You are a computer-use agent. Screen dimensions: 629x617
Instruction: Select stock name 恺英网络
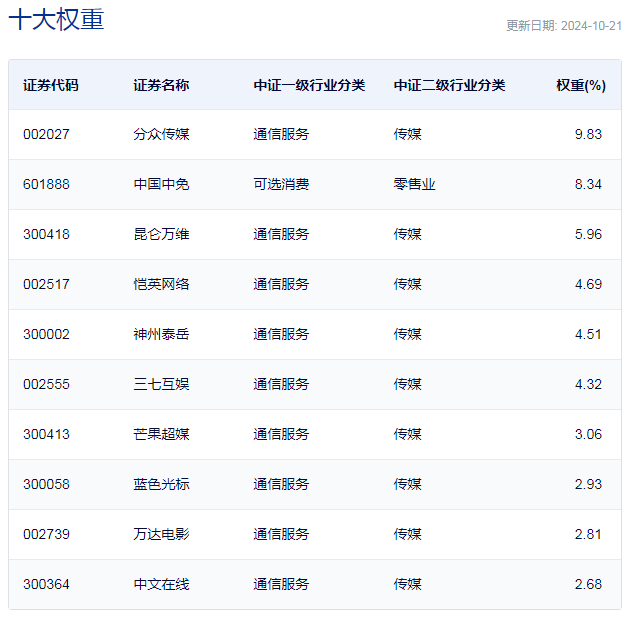tap(161, 284)
